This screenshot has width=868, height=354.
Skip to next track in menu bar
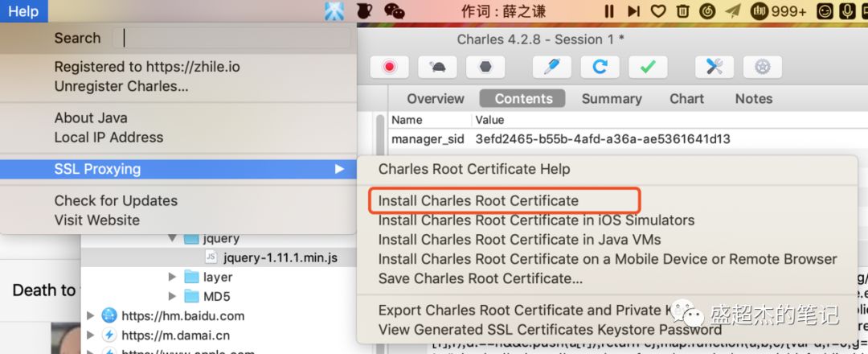633,11
